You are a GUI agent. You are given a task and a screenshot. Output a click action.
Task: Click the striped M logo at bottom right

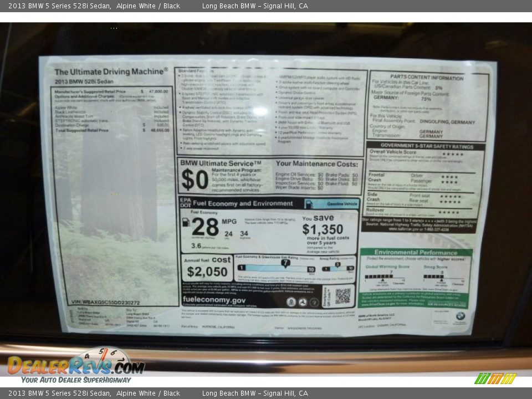click(x=495, y=378)
